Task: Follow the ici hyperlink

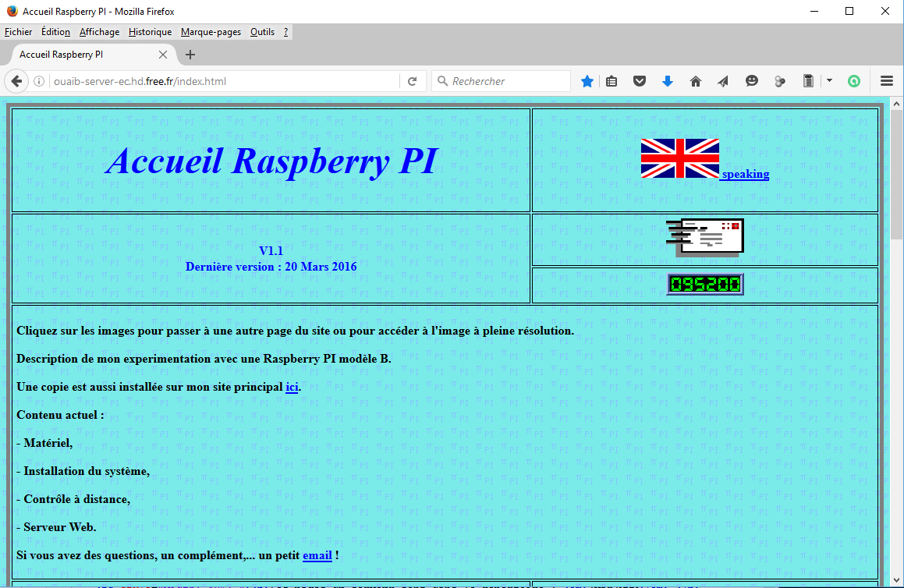Action: 292,387
